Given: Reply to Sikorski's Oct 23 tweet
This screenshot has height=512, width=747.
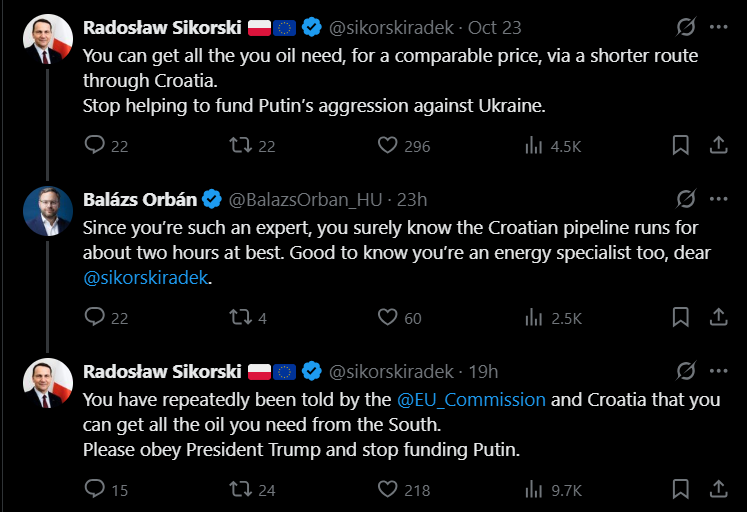Looking at the screenshot, I should click(95, 146).
